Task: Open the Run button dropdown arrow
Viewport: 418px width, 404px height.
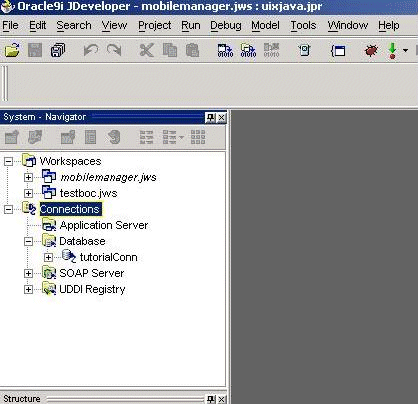Action: coord(405,51)
